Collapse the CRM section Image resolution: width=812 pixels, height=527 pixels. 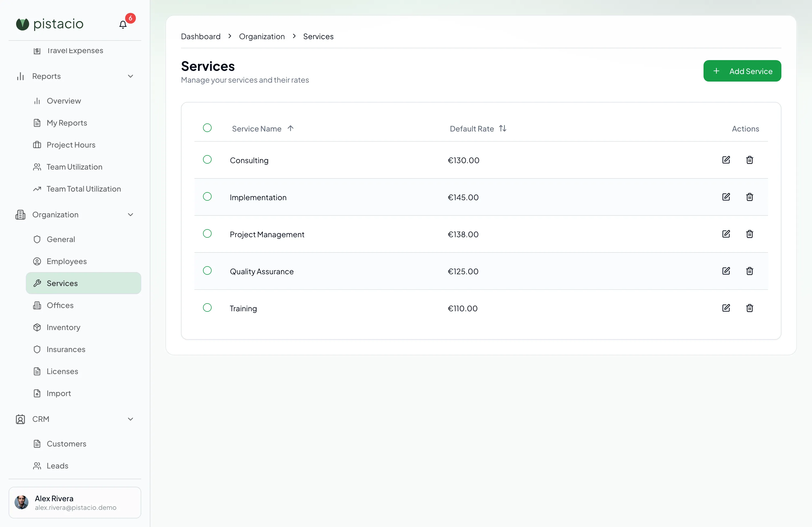(130, 419)
